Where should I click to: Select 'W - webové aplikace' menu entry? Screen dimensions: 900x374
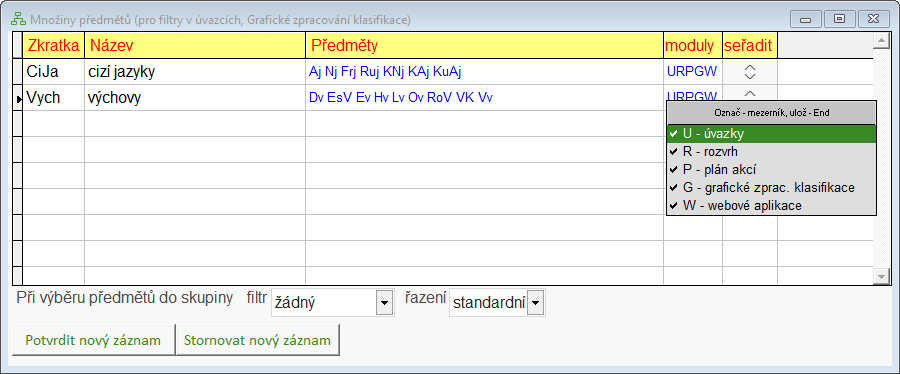(x=771, y=205)
